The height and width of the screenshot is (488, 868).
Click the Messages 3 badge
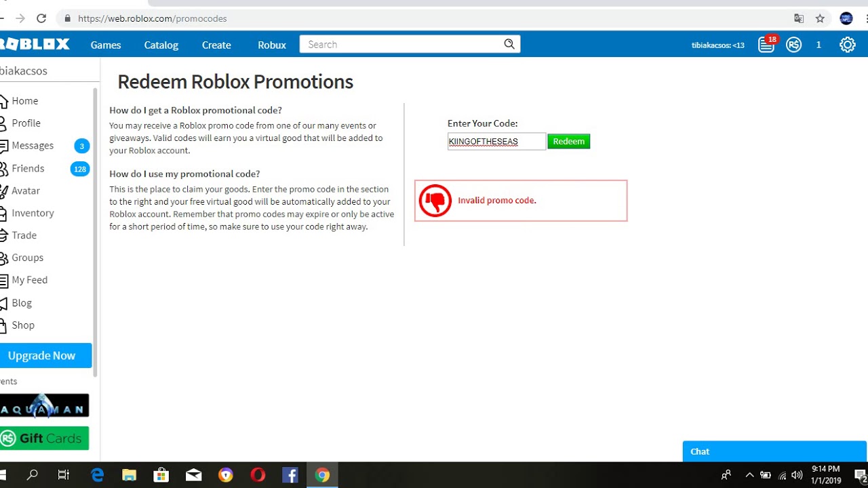(81, 146)
